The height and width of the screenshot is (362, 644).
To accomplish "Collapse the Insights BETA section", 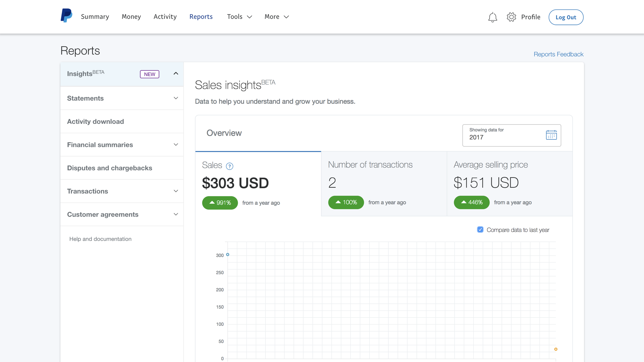I will click(176, 73).
